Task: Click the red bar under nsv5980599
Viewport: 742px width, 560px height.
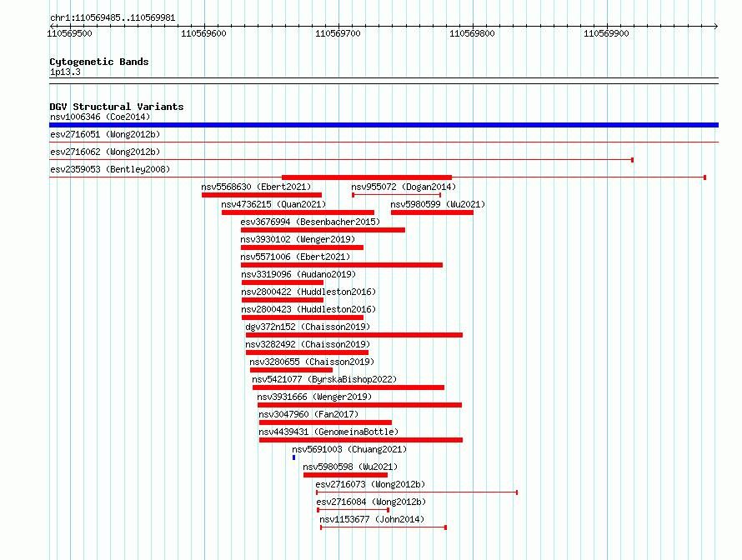Action: (x=432, y=212)
